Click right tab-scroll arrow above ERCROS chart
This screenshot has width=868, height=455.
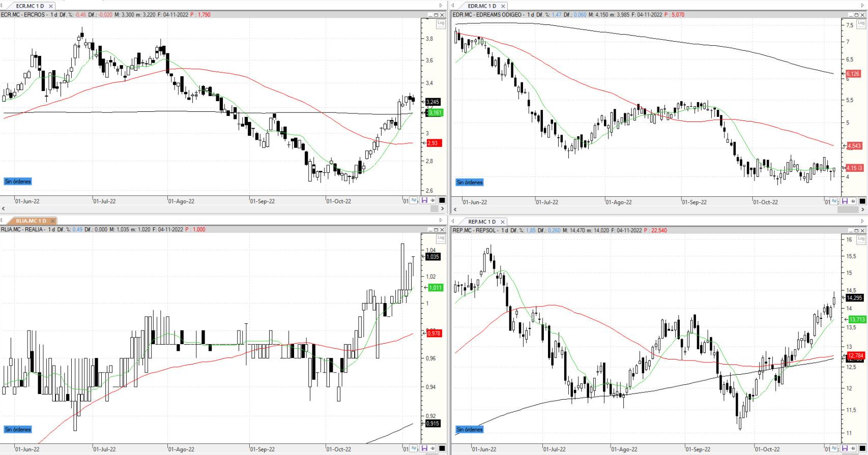(441, 6)
